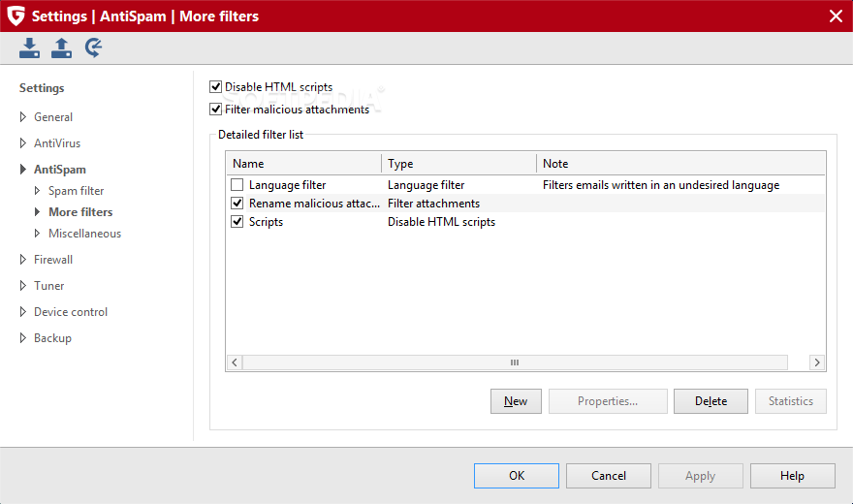Click the Apply button
The width and height of the screenshot is (853, 504).
700,476
